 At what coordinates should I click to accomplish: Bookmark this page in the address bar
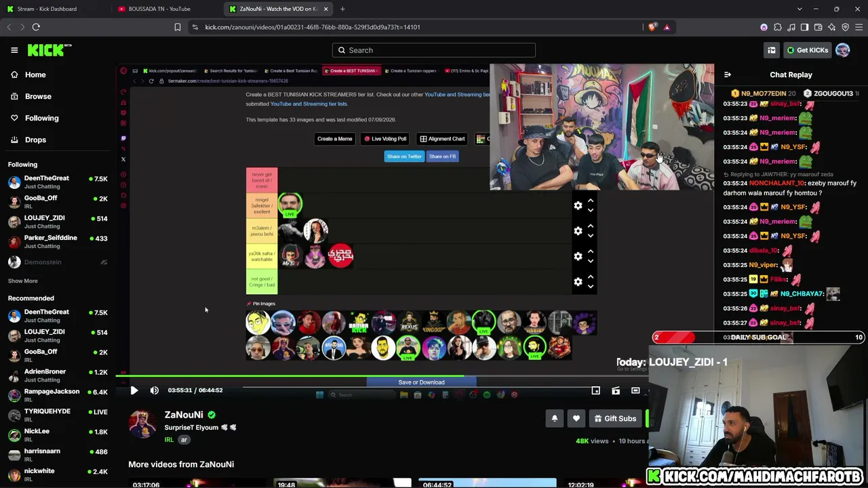pyautogui.click(x=178, y=27)
